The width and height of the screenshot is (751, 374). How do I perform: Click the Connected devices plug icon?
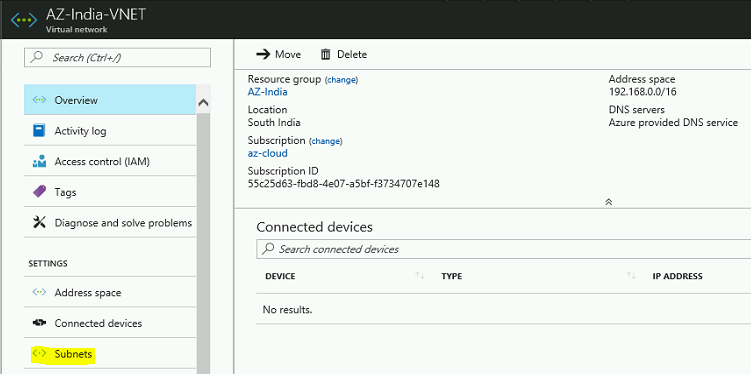pyautogui.click(x=39, y=323)
